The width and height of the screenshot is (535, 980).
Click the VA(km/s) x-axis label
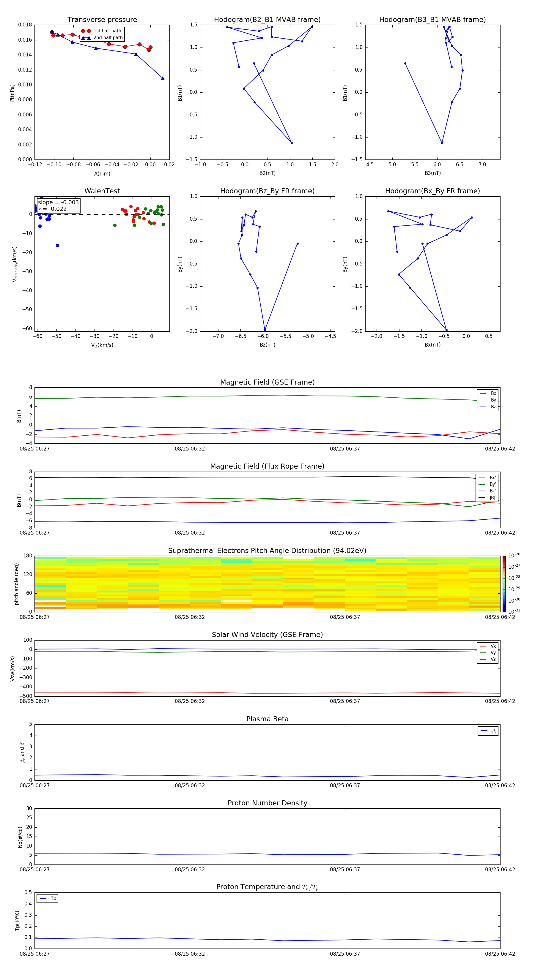pos(102,345)
